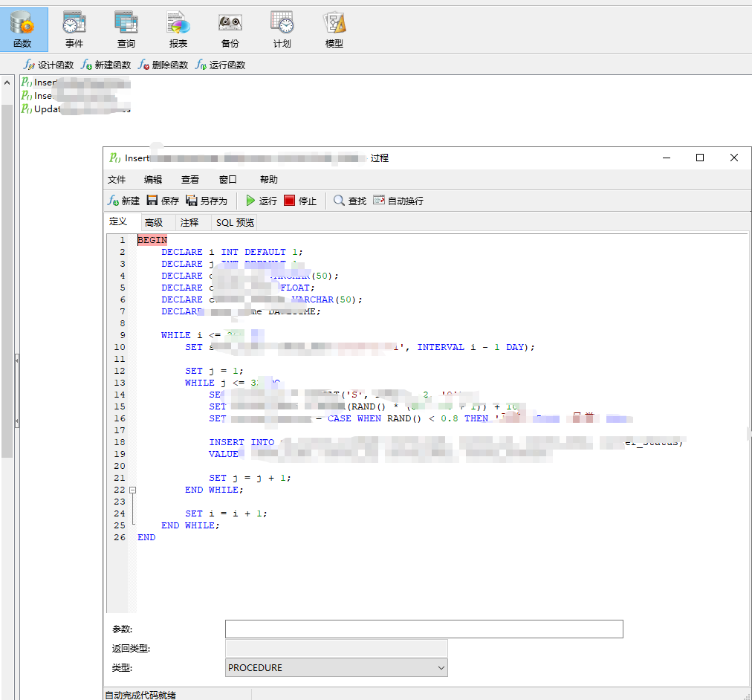Click the 返回类型 field

[336, 648]
